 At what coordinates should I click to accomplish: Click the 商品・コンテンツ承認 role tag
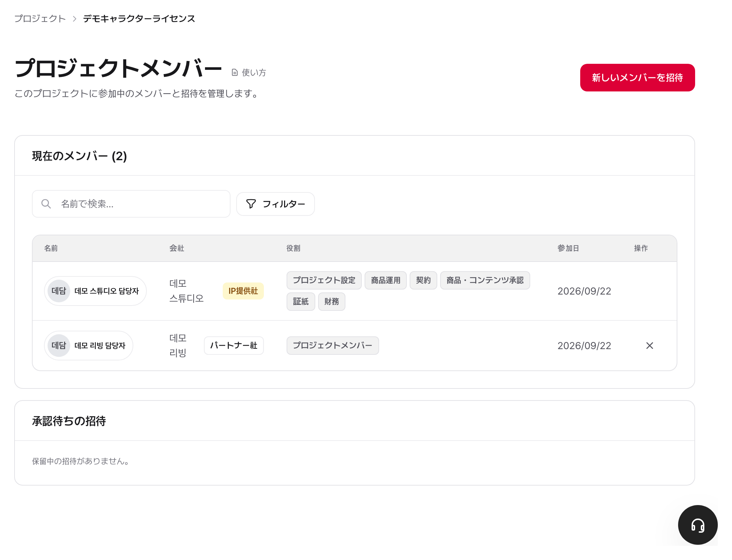(485, 280)
